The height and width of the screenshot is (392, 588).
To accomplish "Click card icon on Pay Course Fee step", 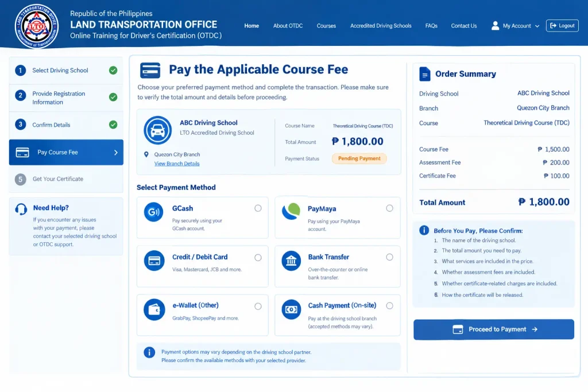I will coord(22,153).
